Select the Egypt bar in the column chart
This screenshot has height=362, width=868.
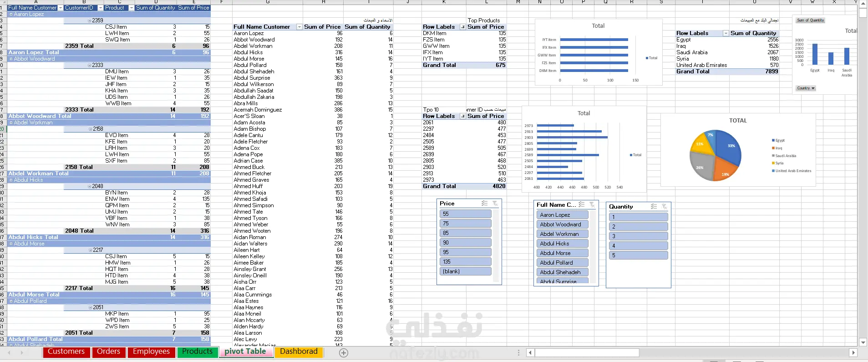pyautogui.click(x=815, y=54)
